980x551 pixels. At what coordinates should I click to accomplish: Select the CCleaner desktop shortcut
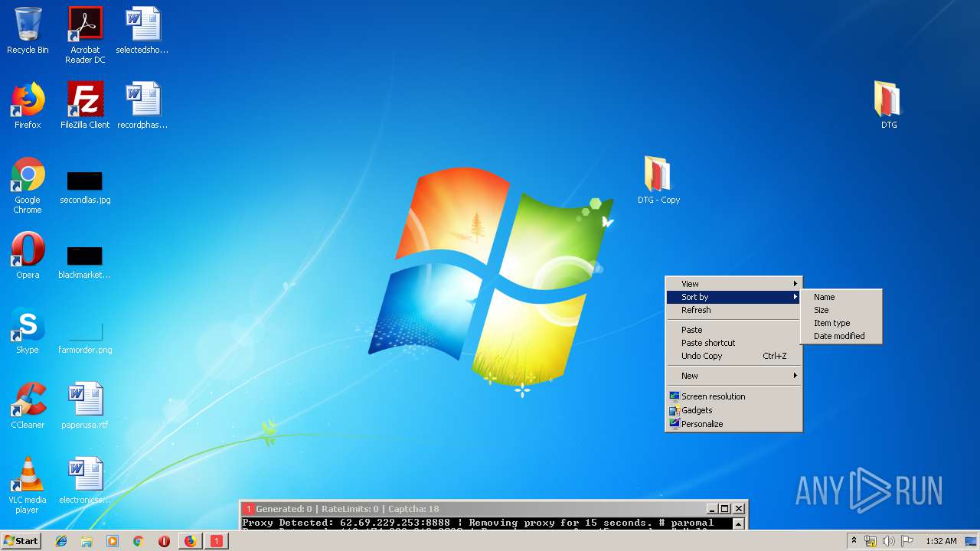tap(28, 406)
